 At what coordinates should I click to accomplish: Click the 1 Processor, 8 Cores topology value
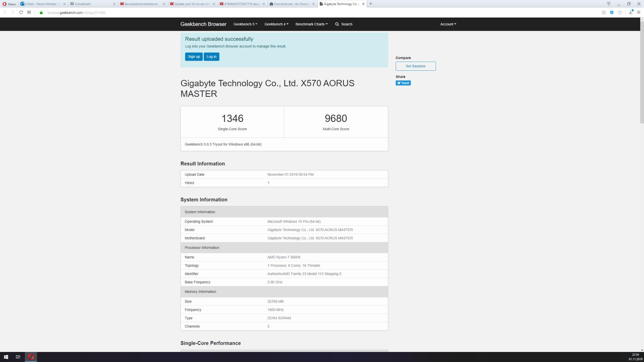click(x=293, y=266)
